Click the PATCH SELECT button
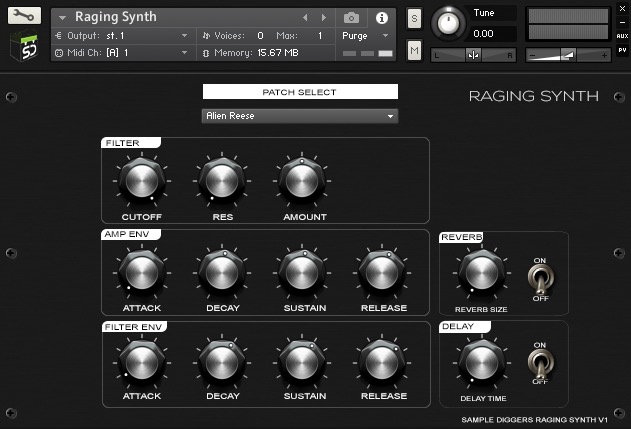Image resolution: width=631 pixels, height=429 pixels. click(300, 92)
